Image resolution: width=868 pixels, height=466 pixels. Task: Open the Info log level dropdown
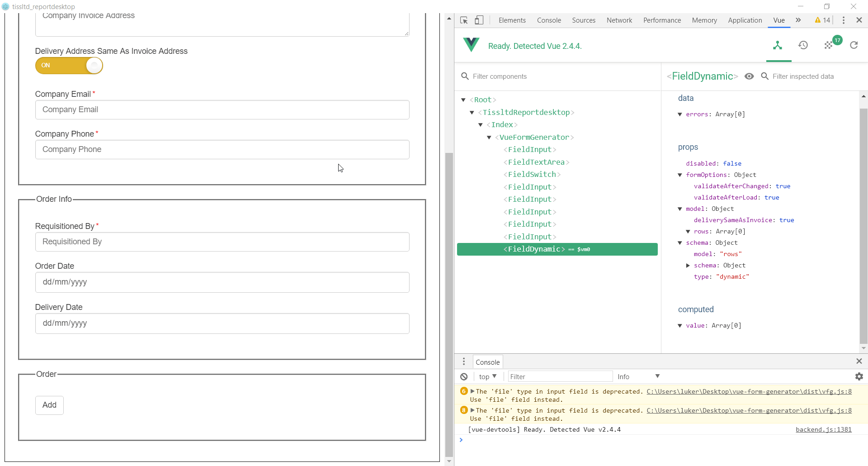(x=638, y=376)
